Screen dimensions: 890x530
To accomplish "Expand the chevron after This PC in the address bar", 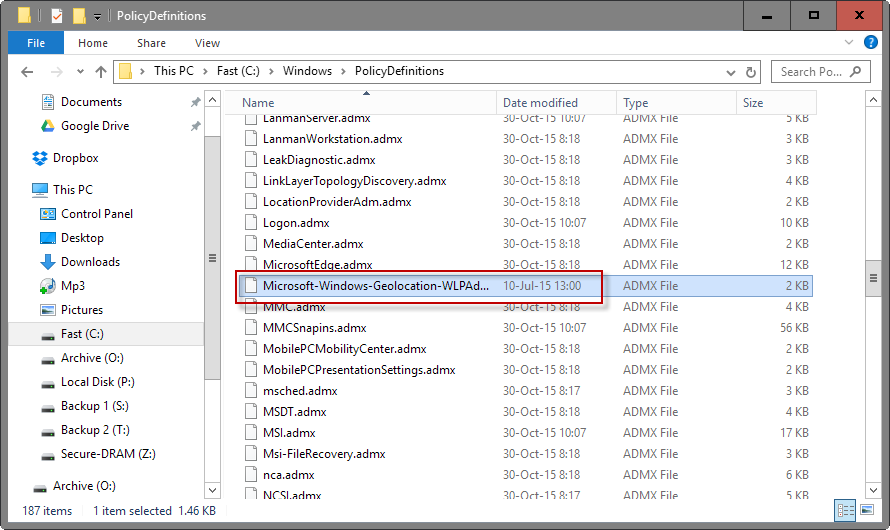I will pyautogui.click(x=205, y=71).
